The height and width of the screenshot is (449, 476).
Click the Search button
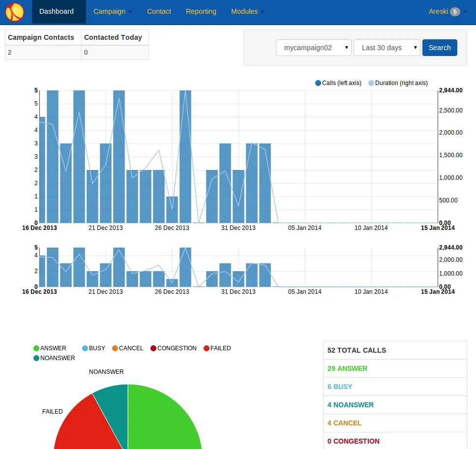(440, 48)
